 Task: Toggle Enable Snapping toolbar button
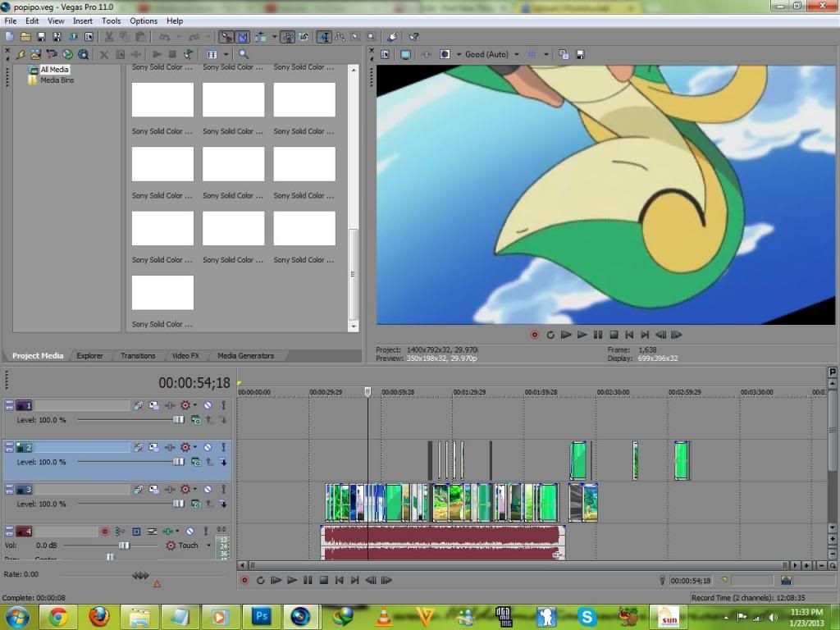(x=226, y=37)
